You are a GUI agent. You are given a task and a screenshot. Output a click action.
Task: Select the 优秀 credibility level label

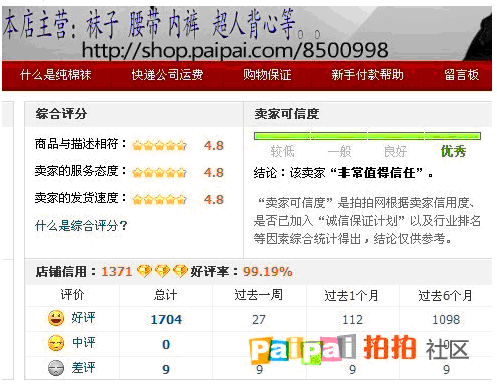[453, 152]
